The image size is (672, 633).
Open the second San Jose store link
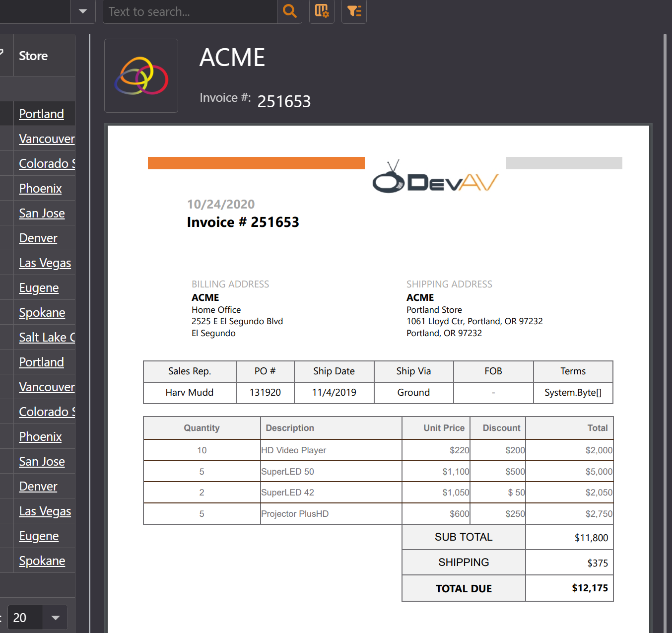(42, 461)
